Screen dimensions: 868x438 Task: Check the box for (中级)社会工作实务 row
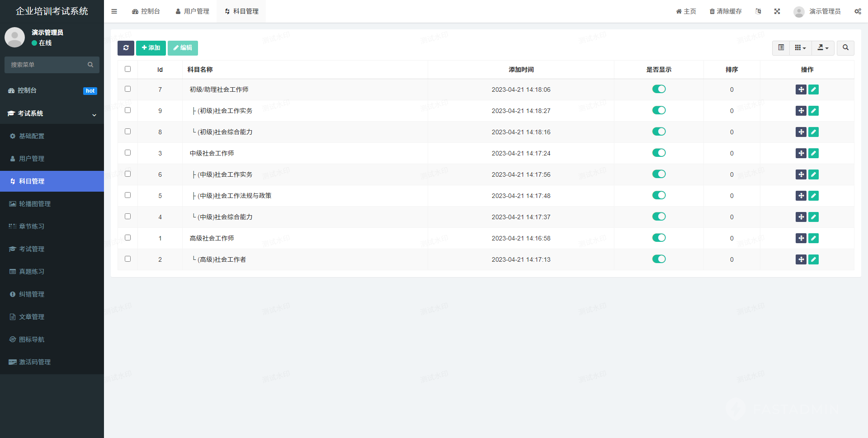click(127, 174)
